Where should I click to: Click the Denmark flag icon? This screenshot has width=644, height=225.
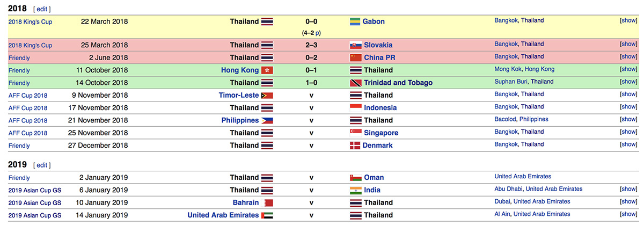click(x=355, y=146)
